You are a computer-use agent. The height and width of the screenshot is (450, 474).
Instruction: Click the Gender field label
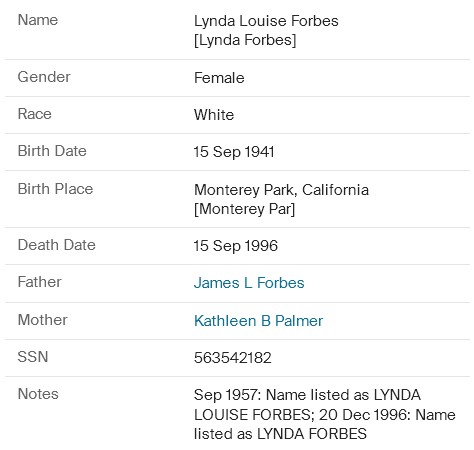(44, 77)
